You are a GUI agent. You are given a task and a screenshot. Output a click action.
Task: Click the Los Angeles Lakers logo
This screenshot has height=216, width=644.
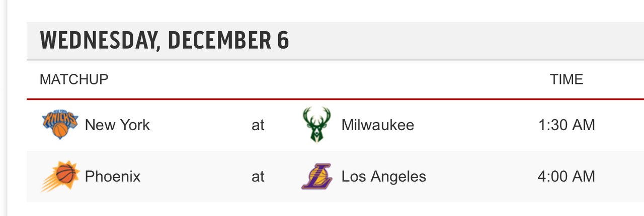click(x=317, y=176)
